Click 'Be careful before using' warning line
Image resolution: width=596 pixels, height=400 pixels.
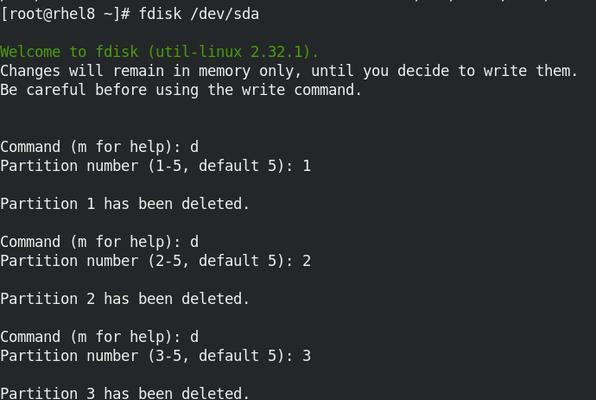(181, 90)
